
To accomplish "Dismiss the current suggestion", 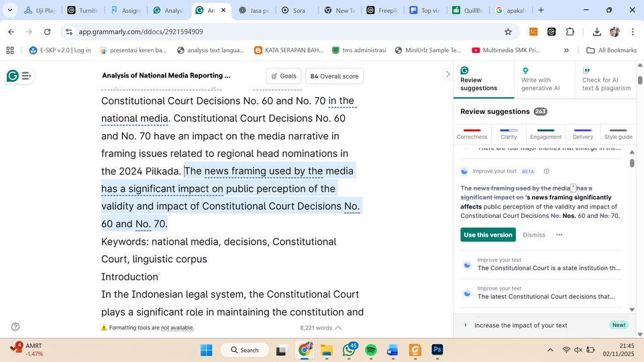I will coord(534,235).
